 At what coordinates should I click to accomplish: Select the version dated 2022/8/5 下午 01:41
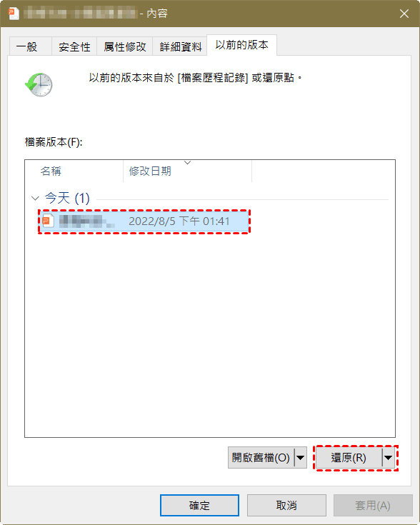(144, 221)
